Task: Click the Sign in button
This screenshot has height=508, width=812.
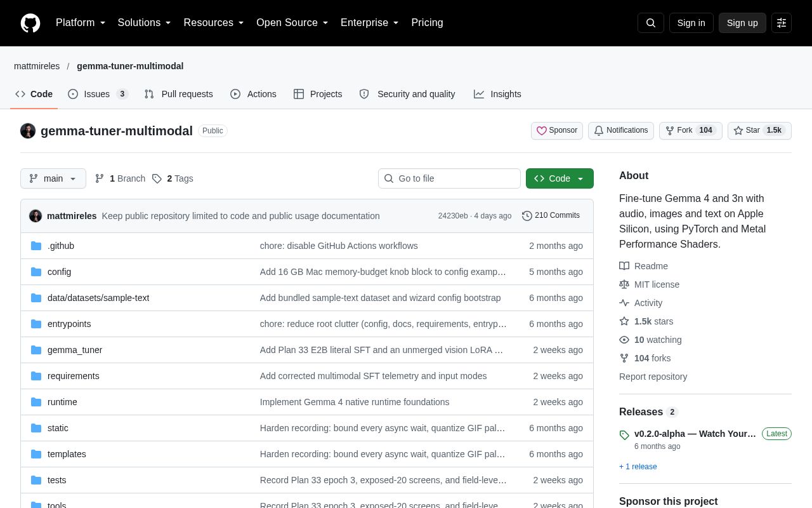Action: [x=691, y=23]
